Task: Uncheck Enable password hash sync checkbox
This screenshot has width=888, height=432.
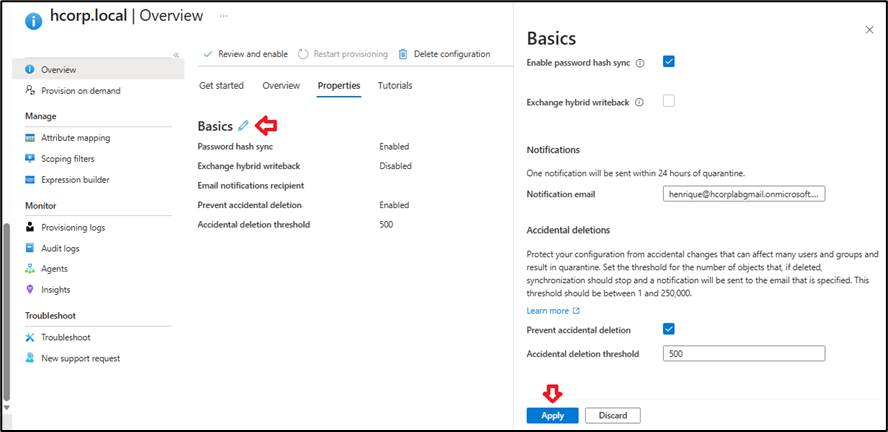Action: click(x=669, y=62)
